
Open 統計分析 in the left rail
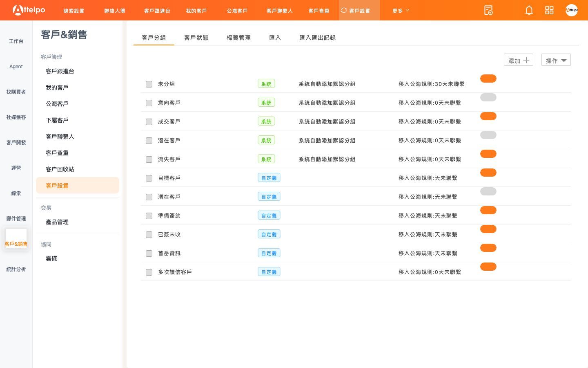pyautogui.click(x=16, y=269)
